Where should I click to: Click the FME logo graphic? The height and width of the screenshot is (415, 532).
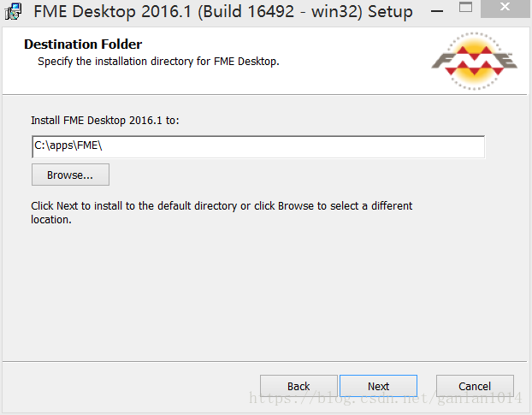(475, 61)
